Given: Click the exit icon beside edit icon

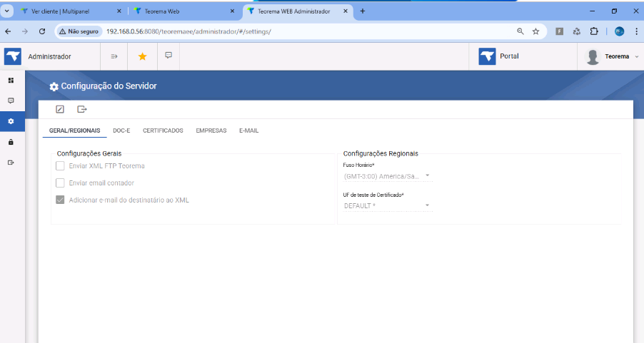Looking at the screenshot, I should (81, 109).
